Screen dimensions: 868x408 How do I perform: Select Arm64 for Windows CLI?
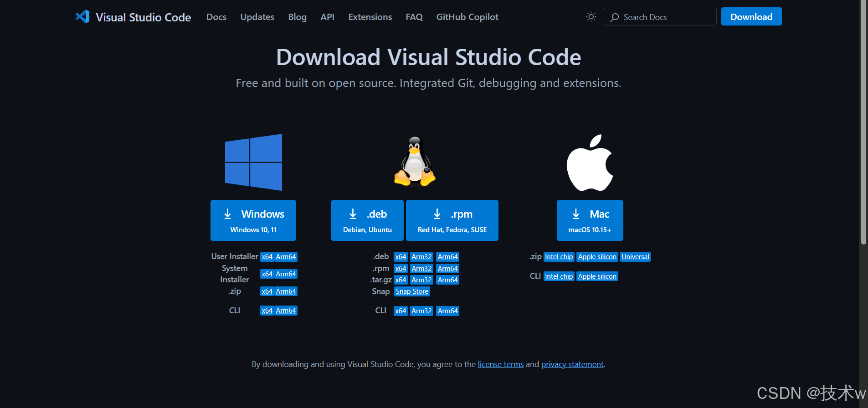pos(286,311)
